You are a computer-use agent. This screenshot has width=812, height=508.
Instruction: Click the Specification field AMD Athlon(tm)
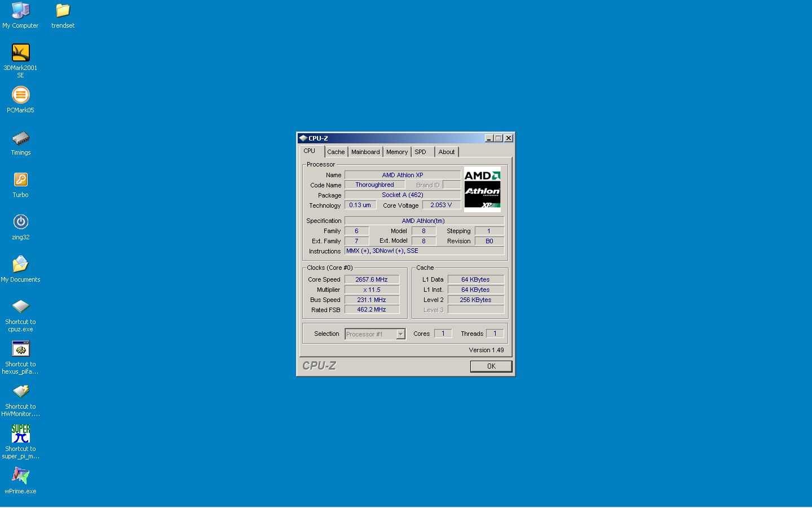tap(424, 221)
